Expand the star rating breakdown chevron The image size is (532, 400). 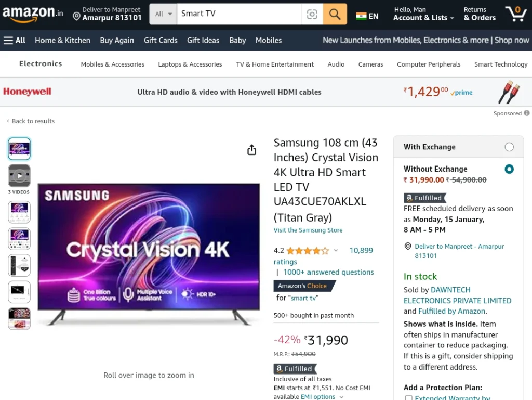coord(336,251)
